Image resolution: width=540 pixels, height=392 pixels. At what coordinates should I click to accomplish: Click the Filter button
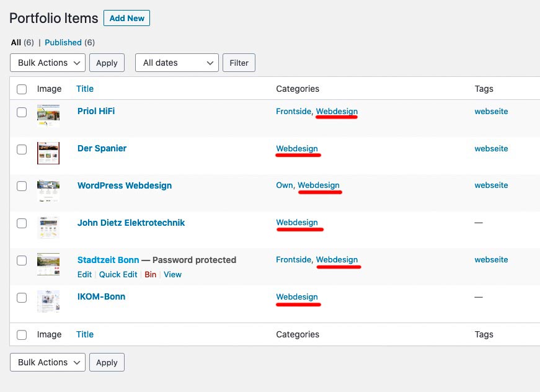pos(239,63)
